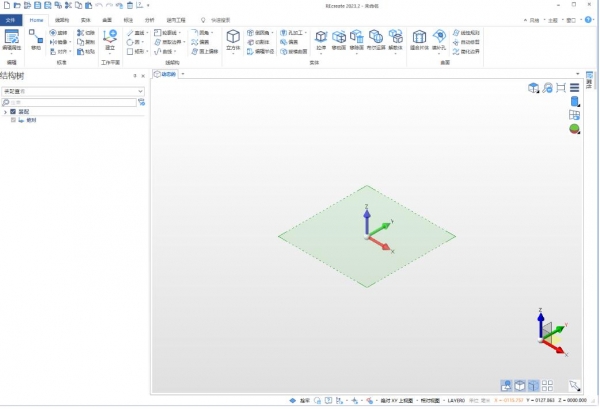Click the green sphere icon in the viewport toolbar
Image resolution: width=600 pixels, height=409 pixels.
[575, 129]
